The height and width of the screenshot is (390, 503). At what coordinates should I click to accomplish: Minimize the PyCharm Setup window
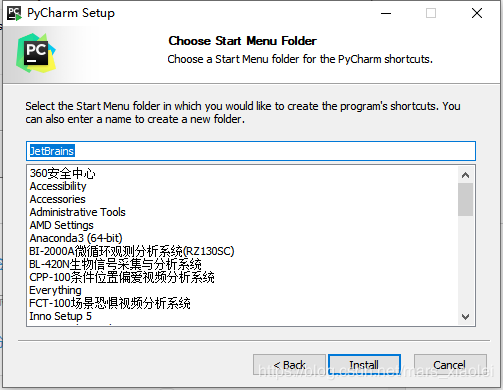click(x=386, y=13)
